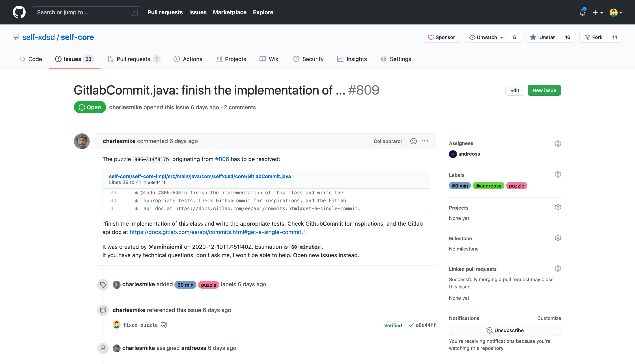Open the commit a8e44ff hash link
This screenshot has height=364, width=635.
point(426,325)
